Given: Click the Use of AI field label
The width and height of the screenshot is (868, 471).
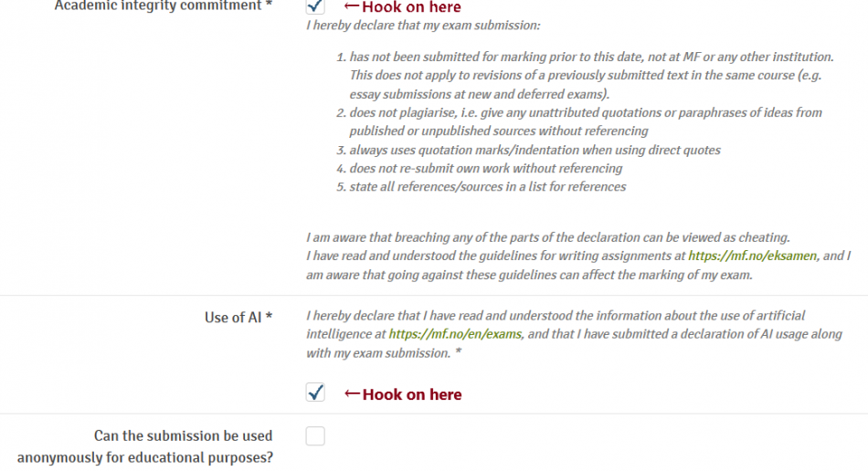Looking at the screenshot, I should tap(238, 317).
